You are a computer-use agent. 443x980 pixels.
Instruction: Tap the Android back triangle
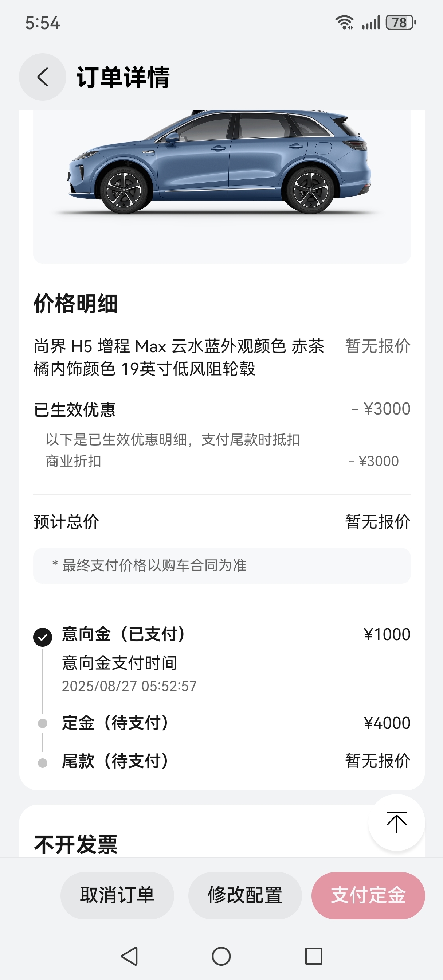pyautogui.click(x=129, y=956)
